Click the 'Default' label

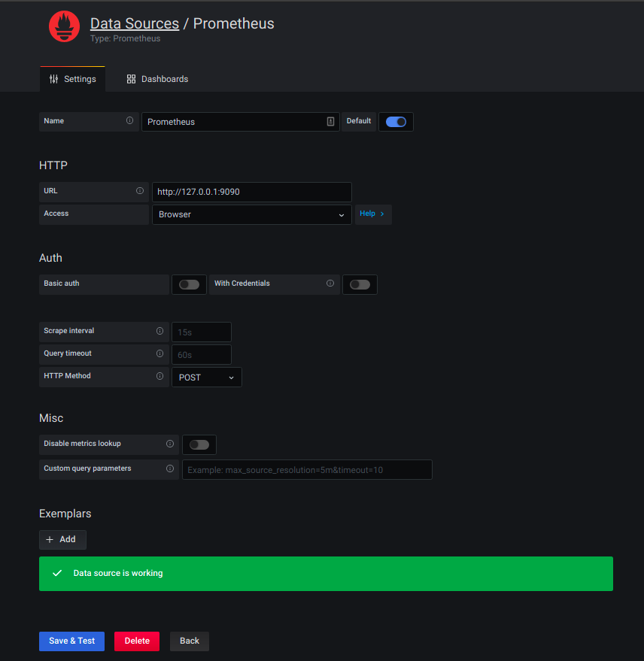359,121
